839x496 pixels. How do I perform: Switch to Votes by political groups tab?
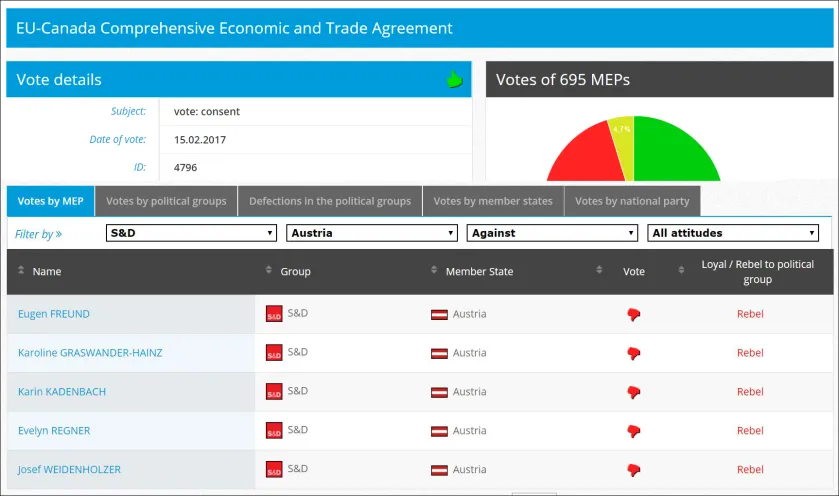click(x=166, y=201)
